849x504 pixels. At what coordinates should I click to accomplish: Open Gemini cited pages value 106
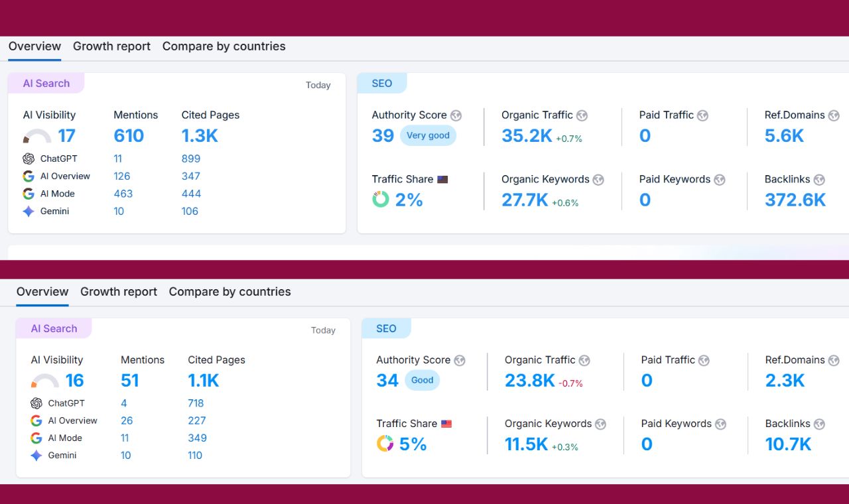(x=190, y=212)
